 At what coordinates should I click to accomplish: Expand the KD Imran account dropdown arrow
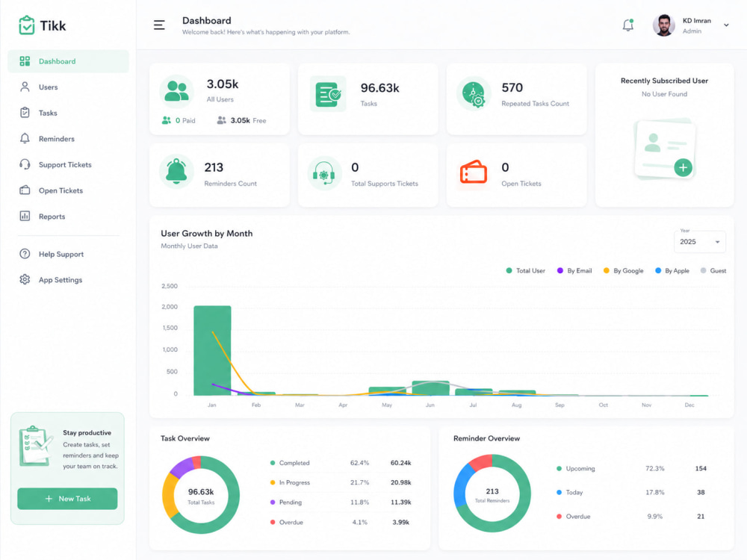pyautogui.click(x=726, y=25)
